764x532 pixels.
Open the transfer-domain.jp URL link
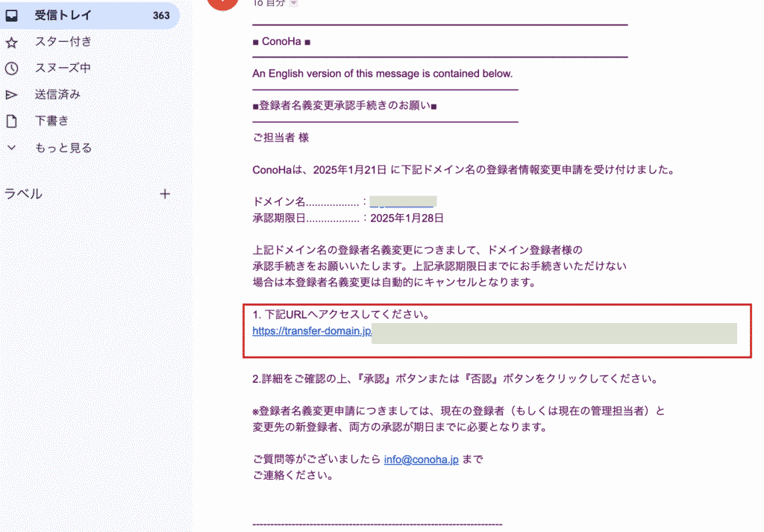coord(312,331)
